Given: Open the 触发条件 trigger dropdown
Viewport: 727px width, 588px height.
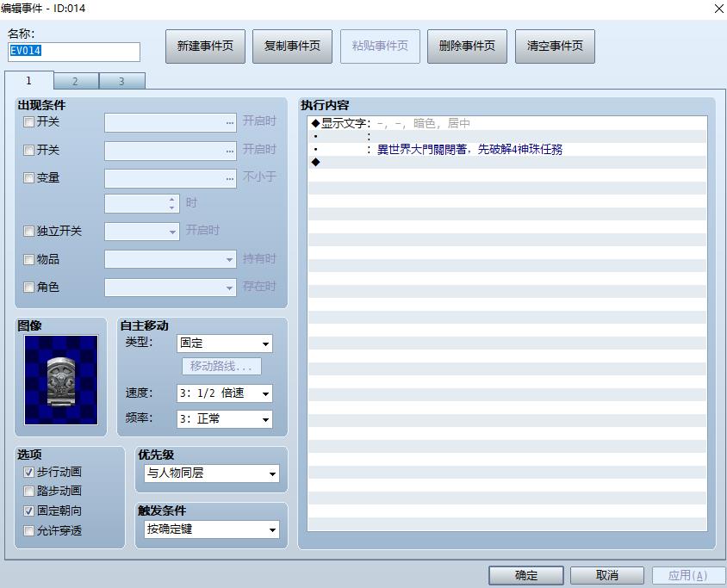Looking at the screenshot, I should coord(212,529).
